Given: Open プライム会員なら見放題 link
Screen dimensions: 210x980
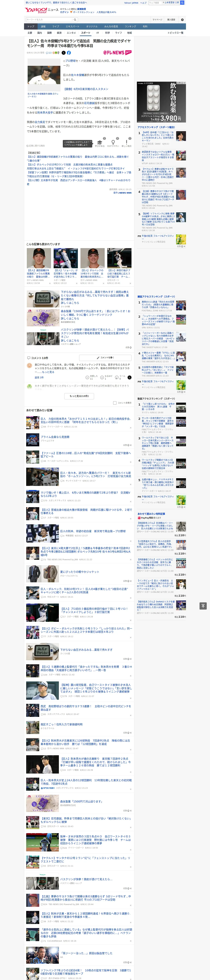Looking at the screenshot, I should click(55, 437).
